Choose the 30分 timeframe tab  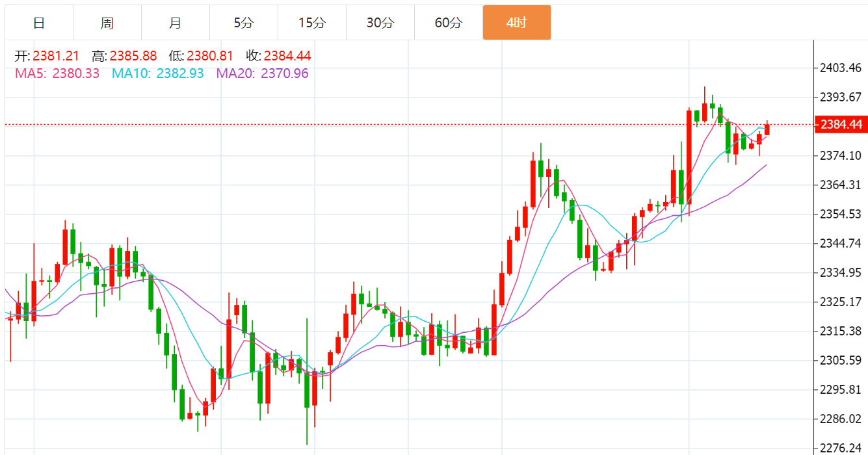click(x=380, y=23)
